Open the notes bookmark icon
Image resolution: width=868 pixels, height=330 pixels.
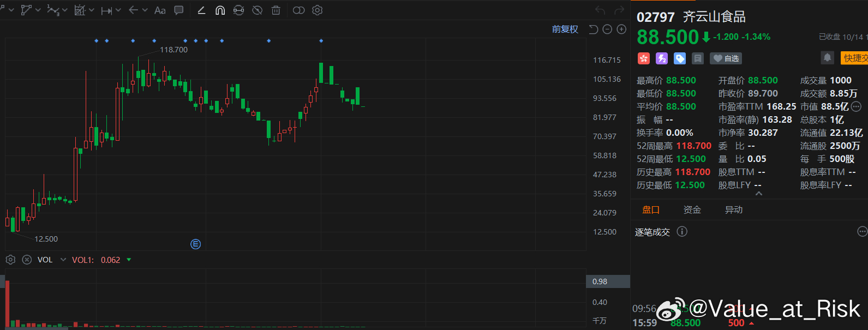697,58
